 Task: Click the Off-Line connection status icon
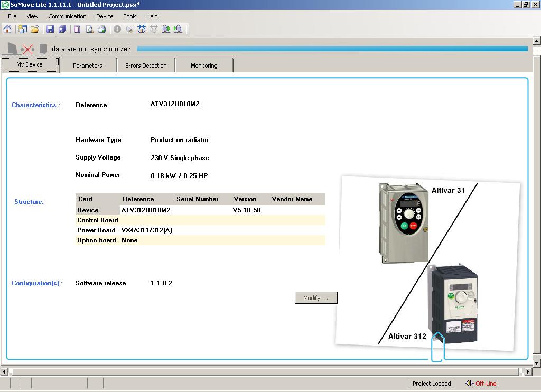click(x=469, y=383)
